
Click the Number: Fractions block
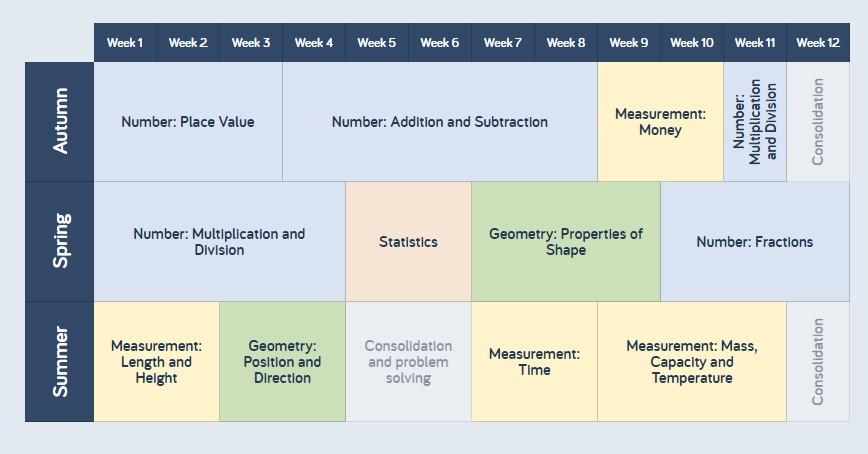click(x=755, y=241)
